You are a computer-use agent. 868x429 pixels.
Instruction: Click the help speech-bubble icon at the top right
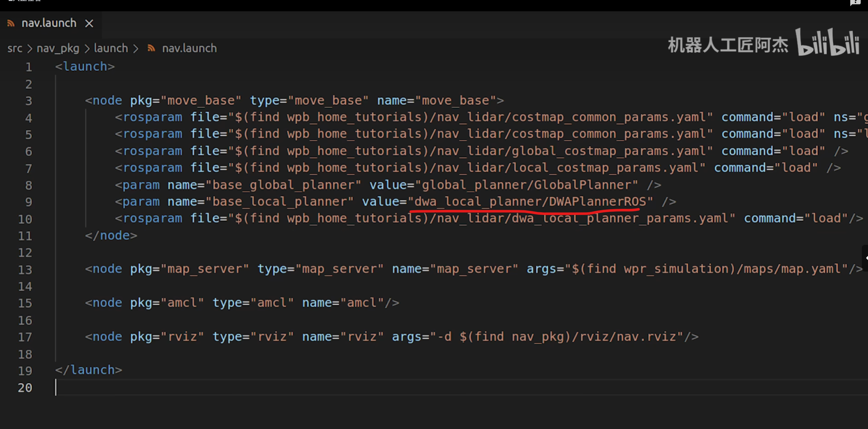(x=855, y=3)
